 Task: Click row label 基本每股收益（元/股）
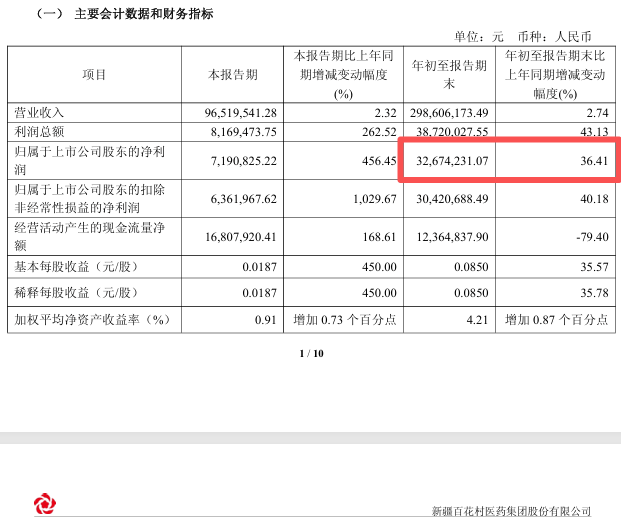tap(77, 267)
